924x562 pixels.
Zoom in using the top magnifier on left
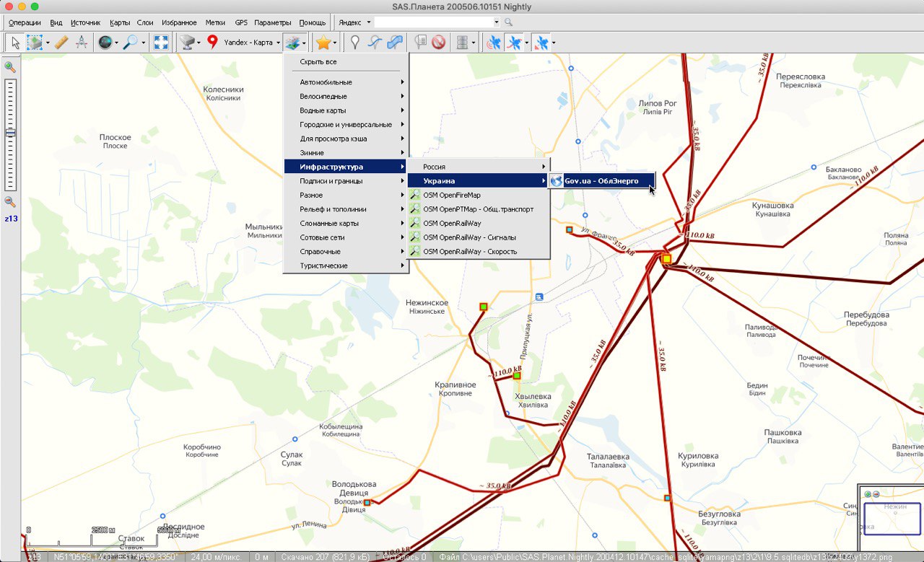click(10, 67)
